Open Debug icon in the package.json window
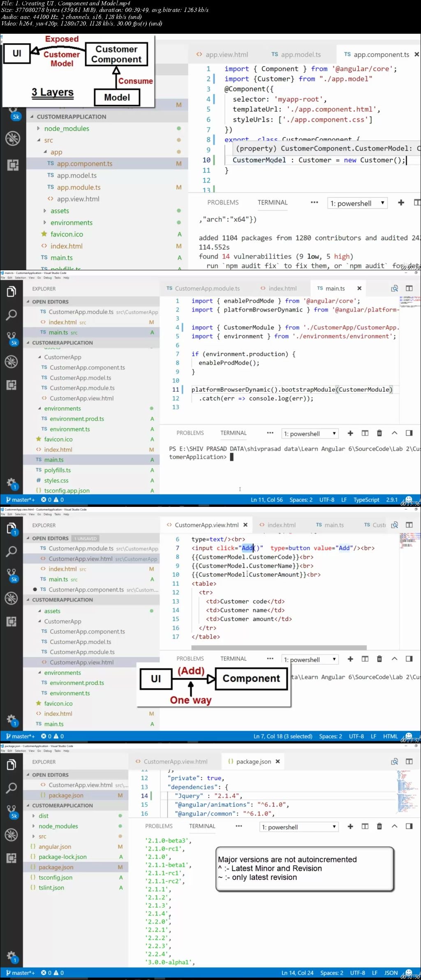 pyautogui.click(x=11, y=835)
